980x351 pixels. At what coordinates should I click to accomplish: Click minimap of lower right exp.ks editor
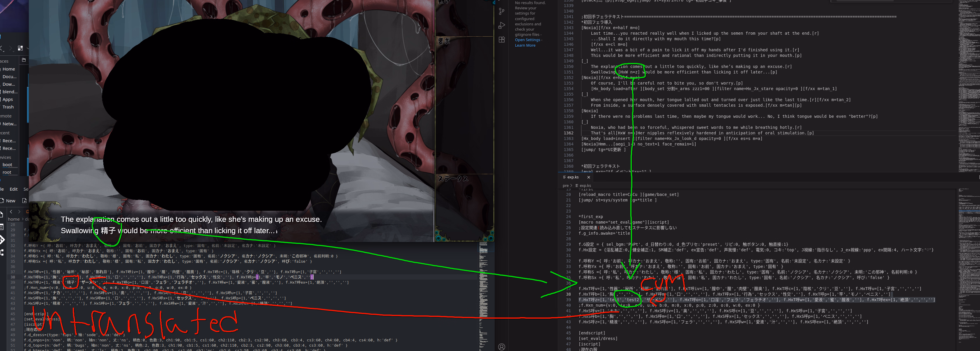click(x=969, y=269)
